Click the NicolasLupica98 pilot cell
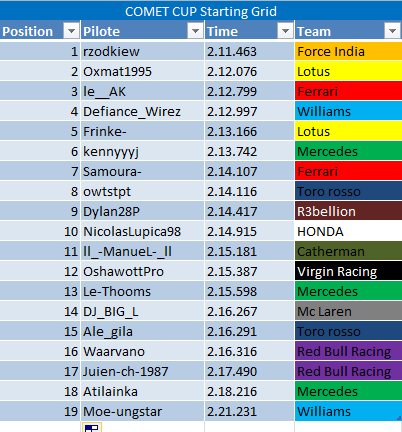402x432 pixels. tap(142, 231)
